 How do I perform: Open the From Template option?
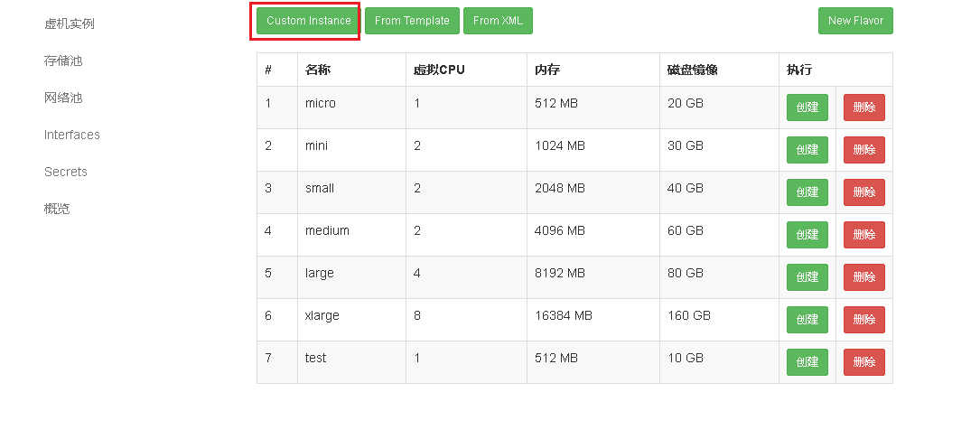tap(412, 21)
